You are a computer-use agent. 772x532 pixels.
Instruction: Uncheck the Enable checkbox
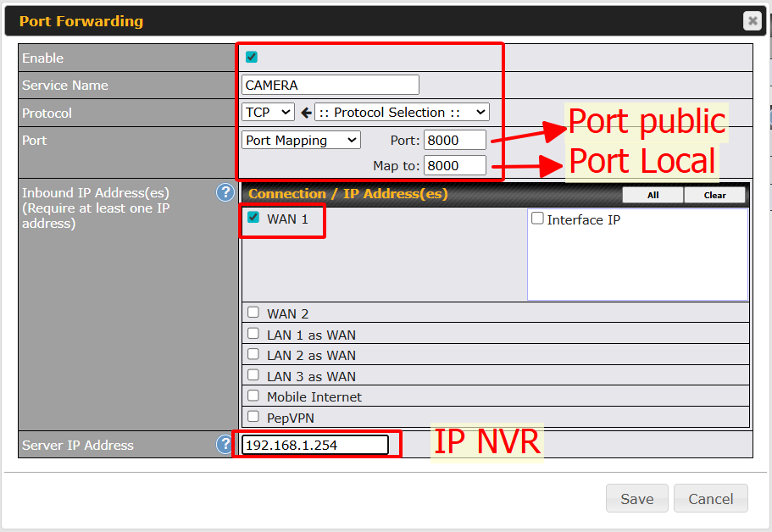coord(252,58)
